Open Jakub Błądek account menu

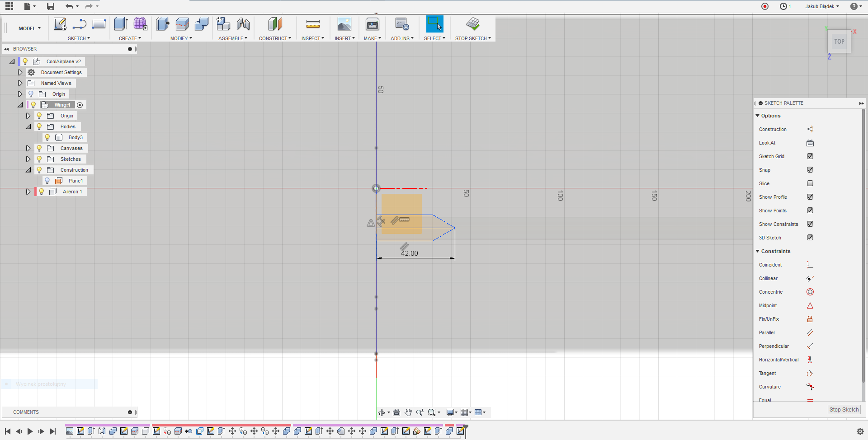tap(822, 6)
